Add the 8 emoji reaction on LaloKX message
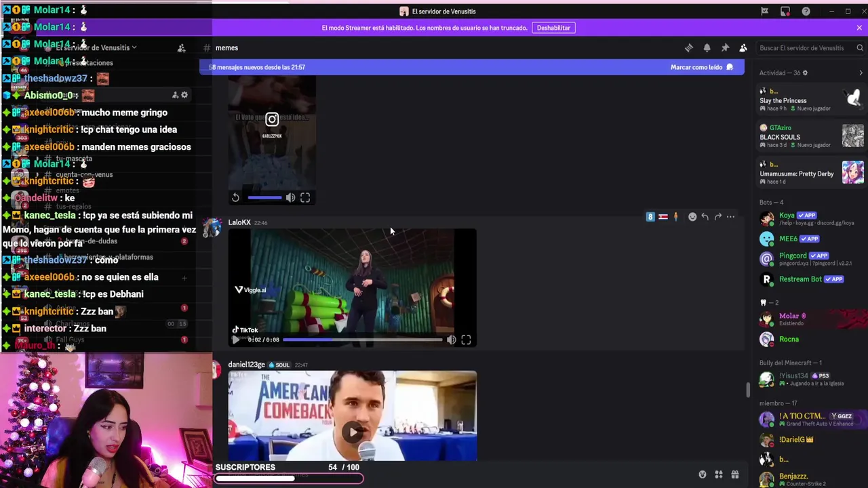 click(x=650, y=217)
